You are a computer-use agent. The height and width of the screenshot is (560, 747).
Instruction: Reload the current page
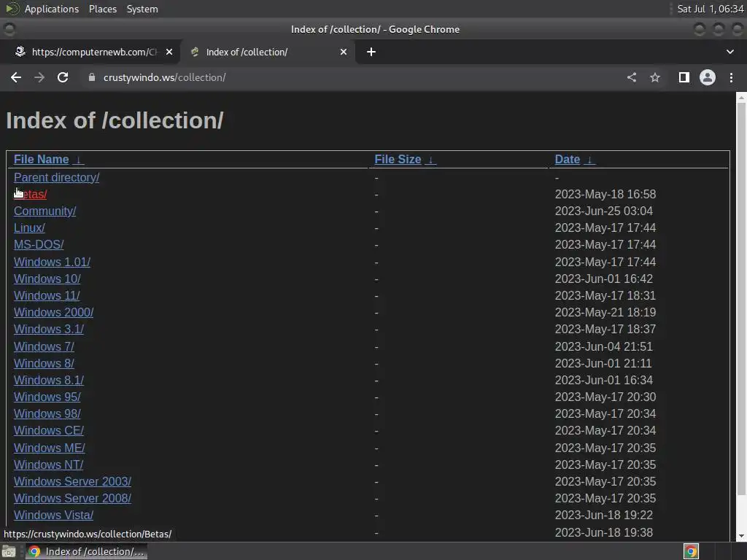(63, 77)
